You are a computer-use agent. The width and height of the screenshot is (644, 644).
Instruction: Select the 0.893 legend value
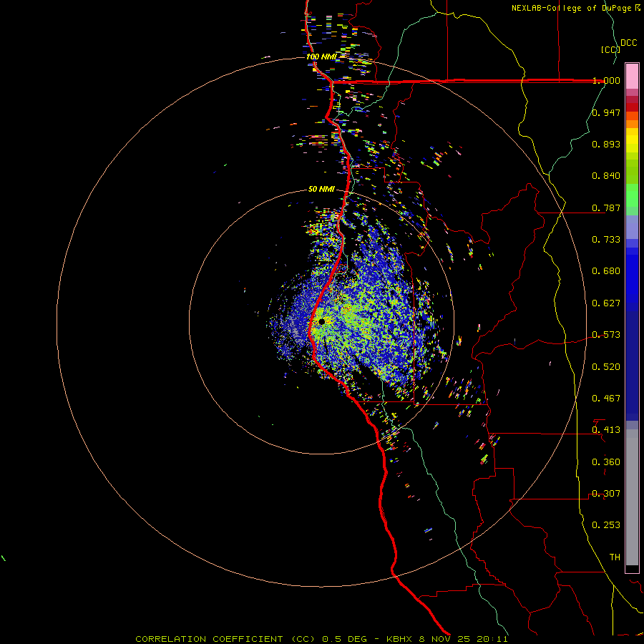click(x=606, y=144)
